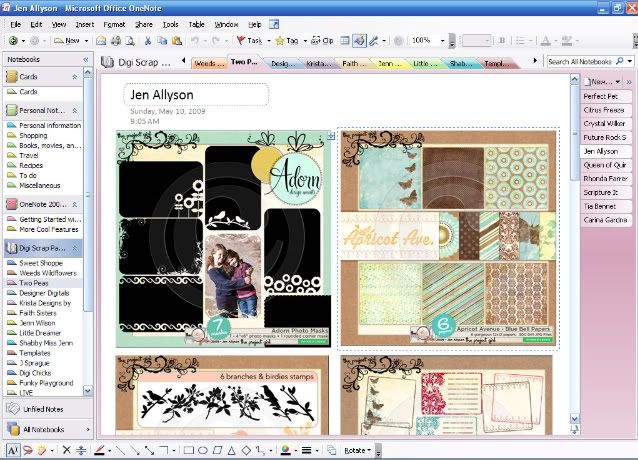
Task: Open the Format menu
Action: point(114,24)
